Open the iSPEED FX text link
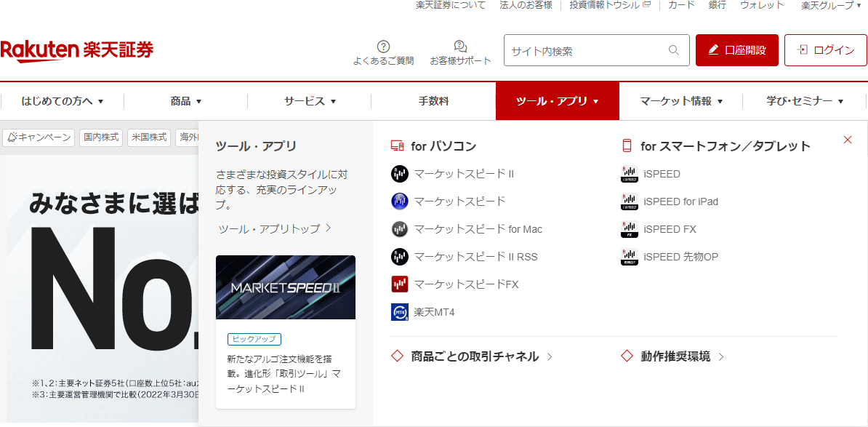 coord(670,228)
